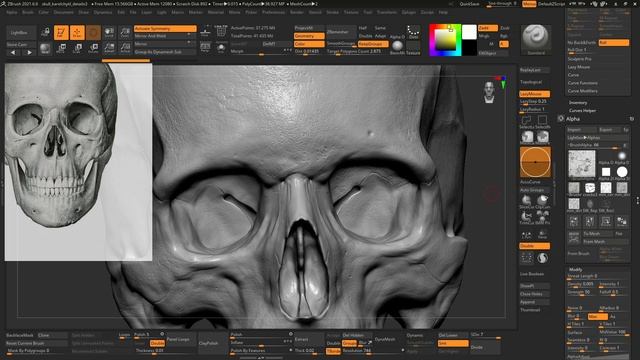Select the white square alpha thumbnail
The image size is (640, 360).
(x=606, y=172)
